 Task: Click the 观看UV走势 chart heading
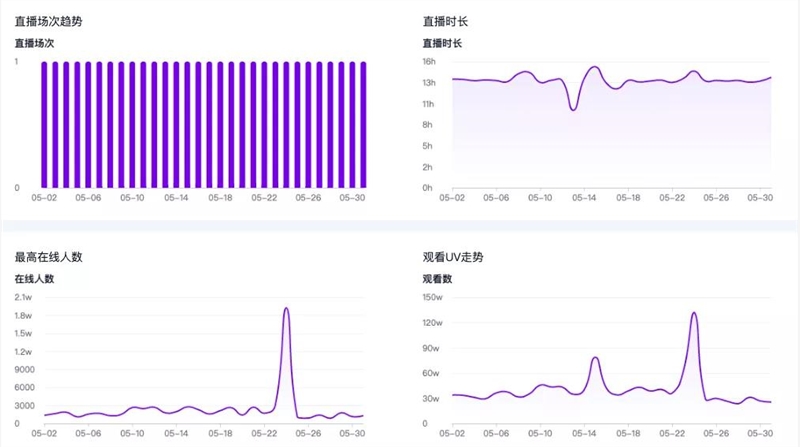[x=453, y=257]
